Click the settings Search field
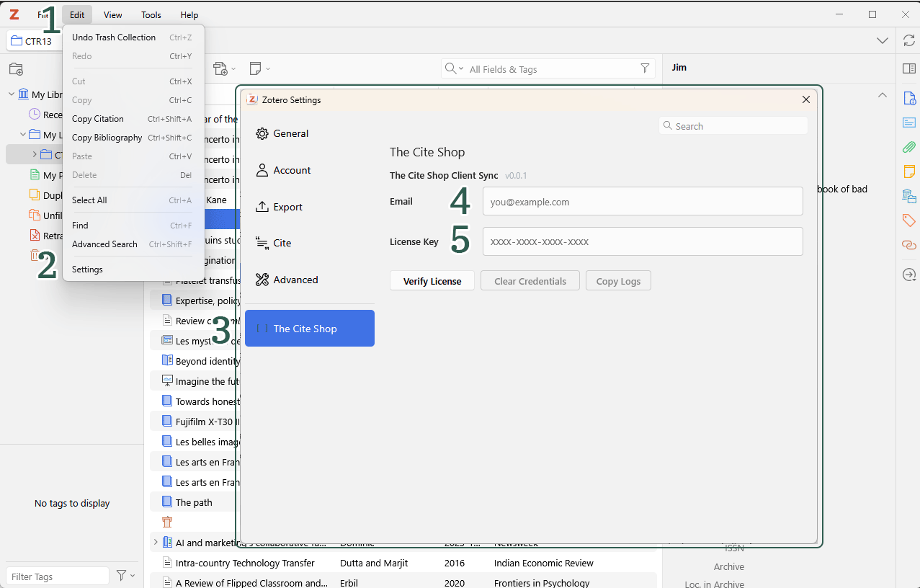Screen dimensions: 920x588 [x=733, y=126]
